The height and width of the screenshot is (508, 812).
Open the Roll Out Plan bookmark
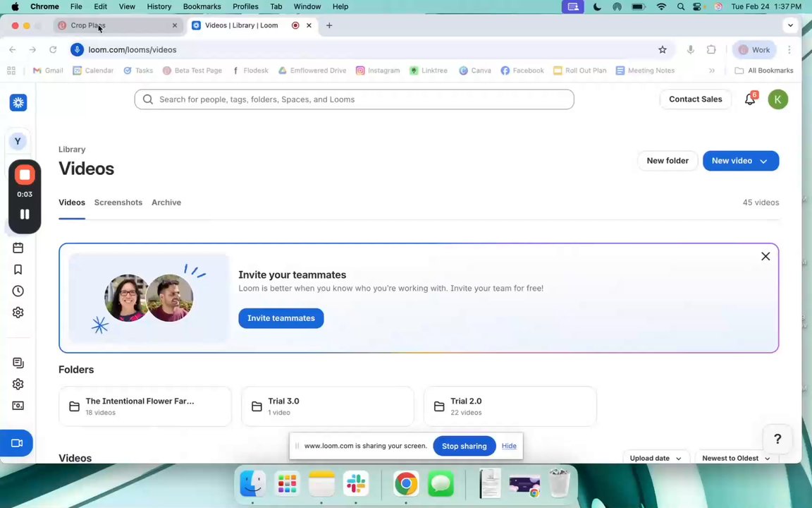click(x=579, y=71)
